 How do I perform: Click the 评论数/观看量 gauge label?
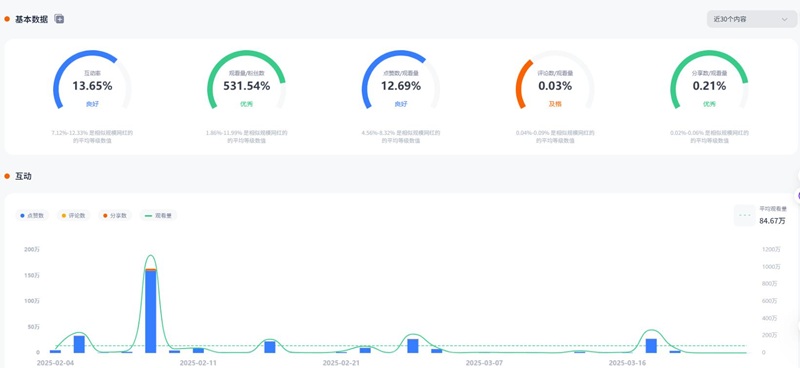[x=555, y=73]
